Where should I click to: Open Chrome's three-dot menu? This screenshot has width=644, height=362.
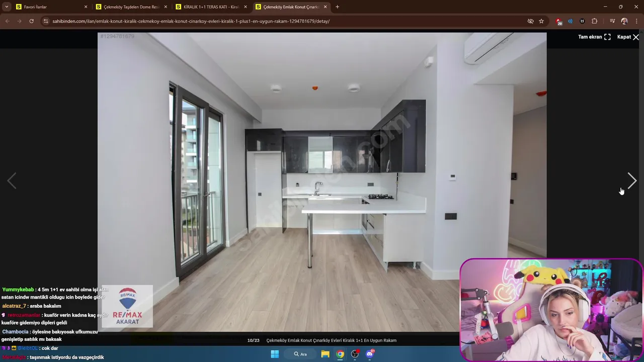[x=636, y=21]
